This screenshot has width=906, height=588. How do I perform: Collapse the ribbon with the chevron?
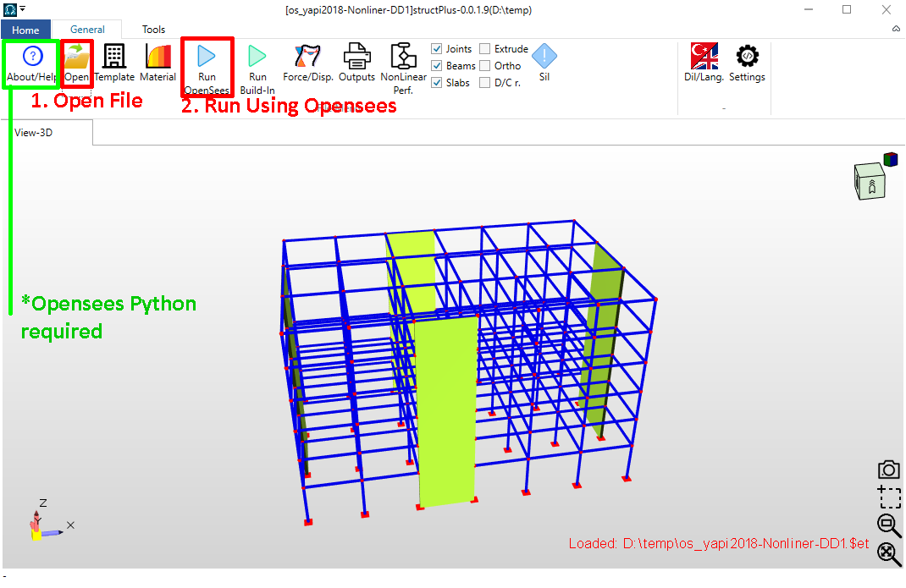896,28
